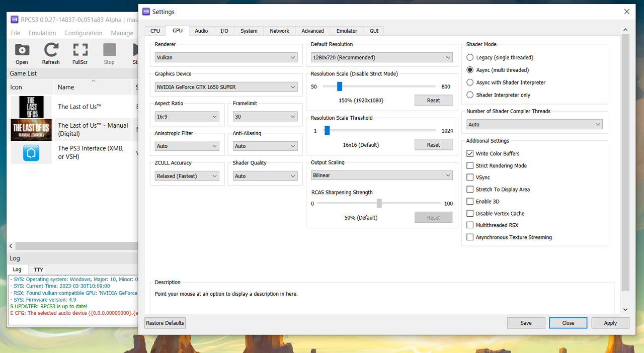Viewport: 644px width, 353px height.
Task: Enable VSync checkbox
Action: pos(470,178)
